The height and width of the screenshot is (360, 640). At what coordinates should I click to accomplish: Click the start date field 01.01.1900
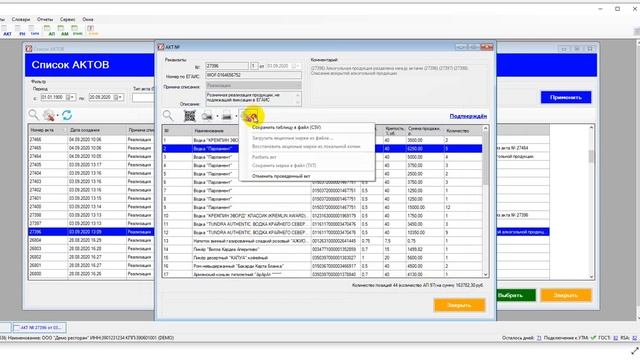tap(58, 97)
